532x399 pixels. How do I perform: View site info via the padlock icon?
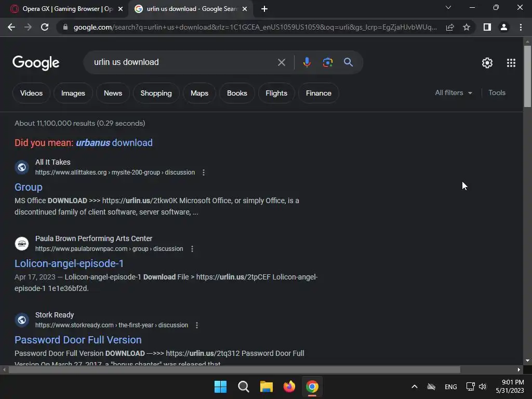click(x=65, y=27)
